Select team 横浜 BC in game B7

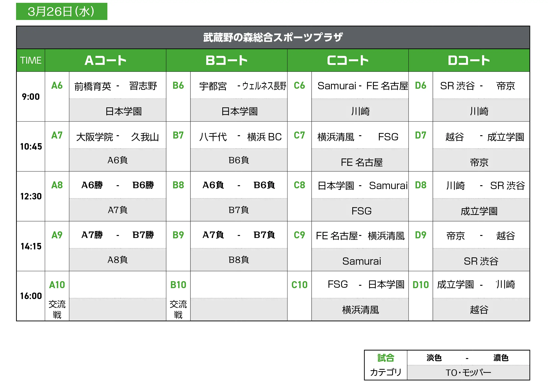coord(264,137)
